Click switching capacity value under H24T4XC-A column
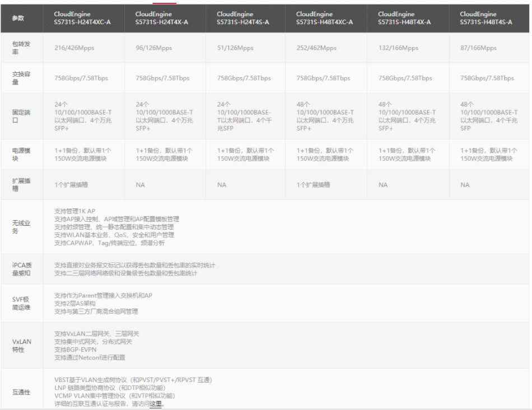532x410 pixels. pyautogui.click(x=81, y=78)
